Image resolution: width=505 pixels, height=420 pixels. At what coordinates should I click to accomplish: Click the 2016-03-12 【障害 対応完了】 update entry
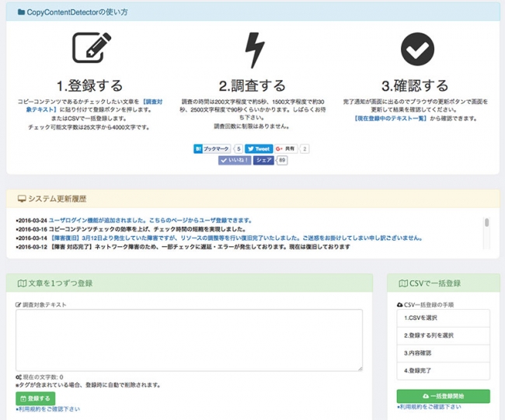tap(183, 247)
